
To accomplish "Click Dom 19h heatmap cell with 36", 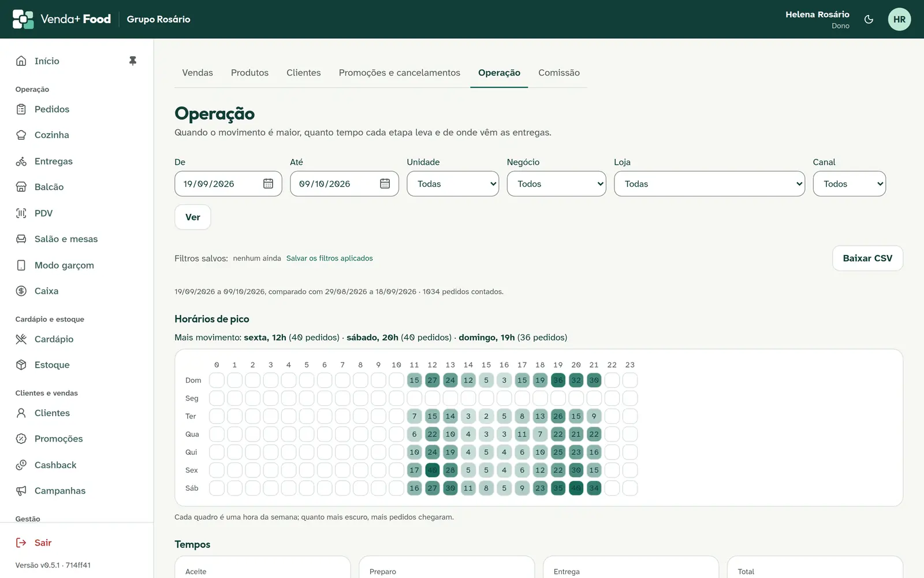I will (x=558, y=380).
